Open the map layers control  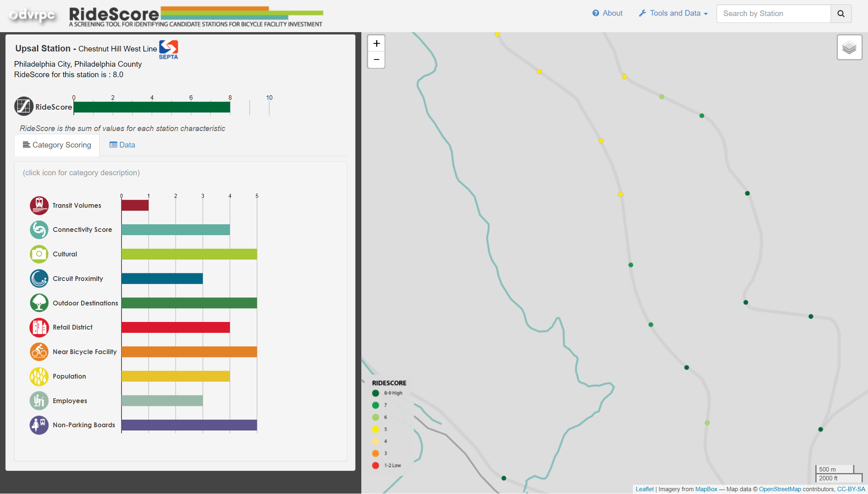click(849, 47)
